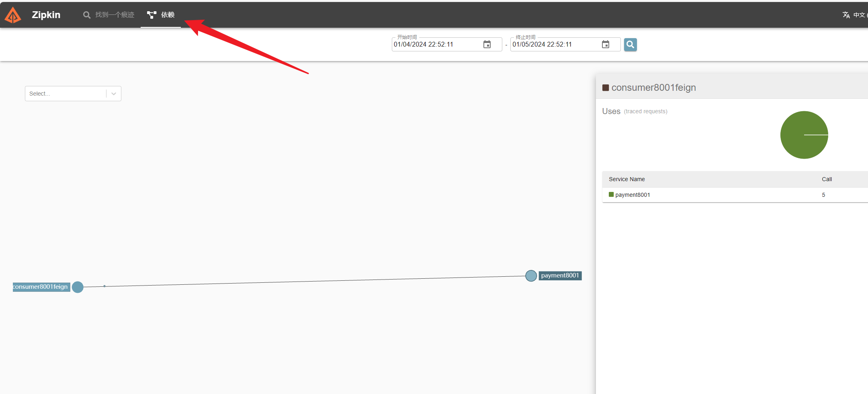The image size is (868, 394).
Task: Click the payment8001 row in Uses table
Action: [x=633, y=195]
